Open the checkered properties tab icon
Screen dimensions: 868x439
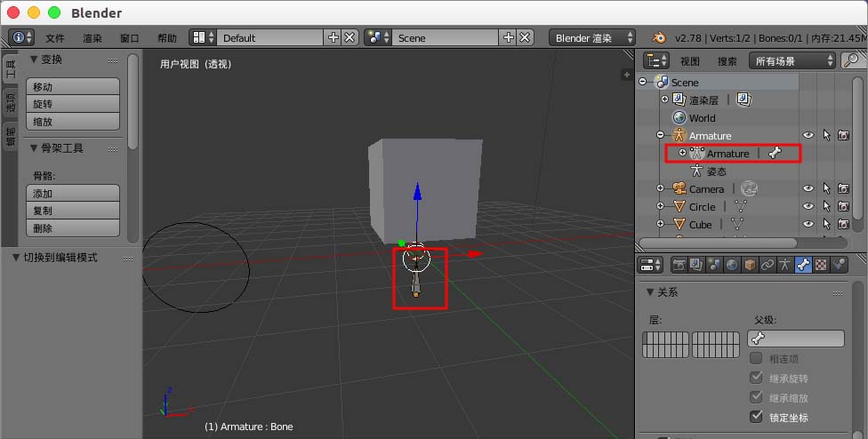pos(821,265)
